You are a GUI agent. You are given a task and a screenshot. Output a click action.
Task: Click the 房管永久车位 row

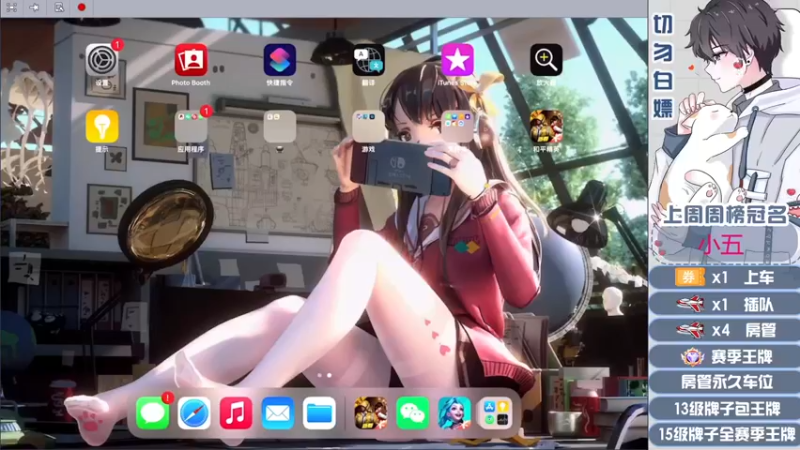coord(724,382)
